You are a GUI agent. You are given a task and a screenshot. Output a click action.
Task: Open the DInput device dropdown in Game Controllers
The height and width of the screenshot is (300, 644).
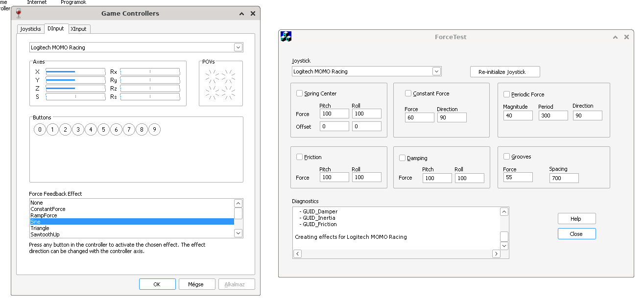click(x=239, y=47)
